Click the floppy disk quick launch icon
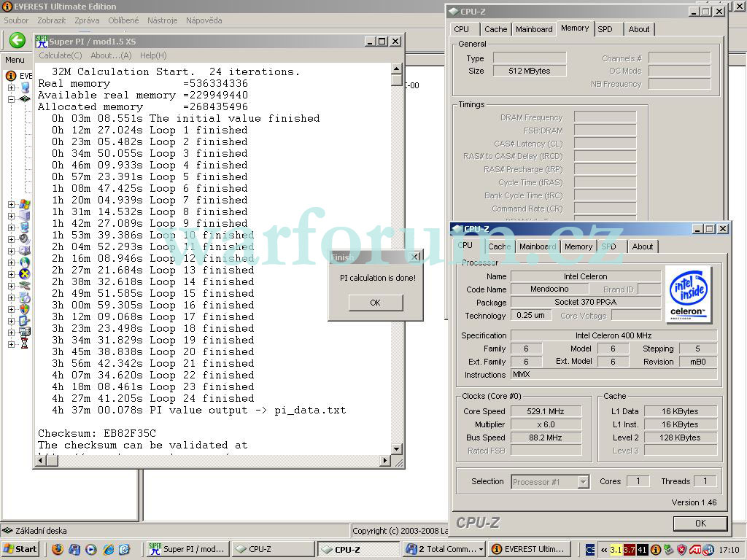 pyautogui.click(x=74, y=549)
